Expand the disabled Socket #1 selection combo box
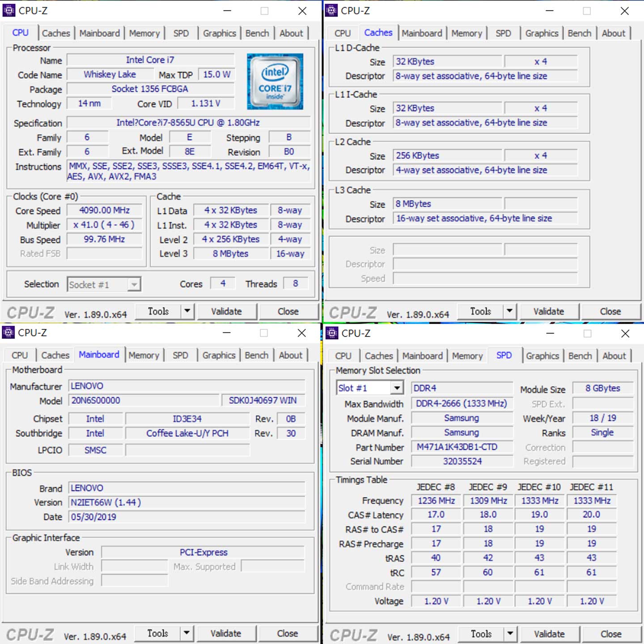 click(x=134, y=285)
